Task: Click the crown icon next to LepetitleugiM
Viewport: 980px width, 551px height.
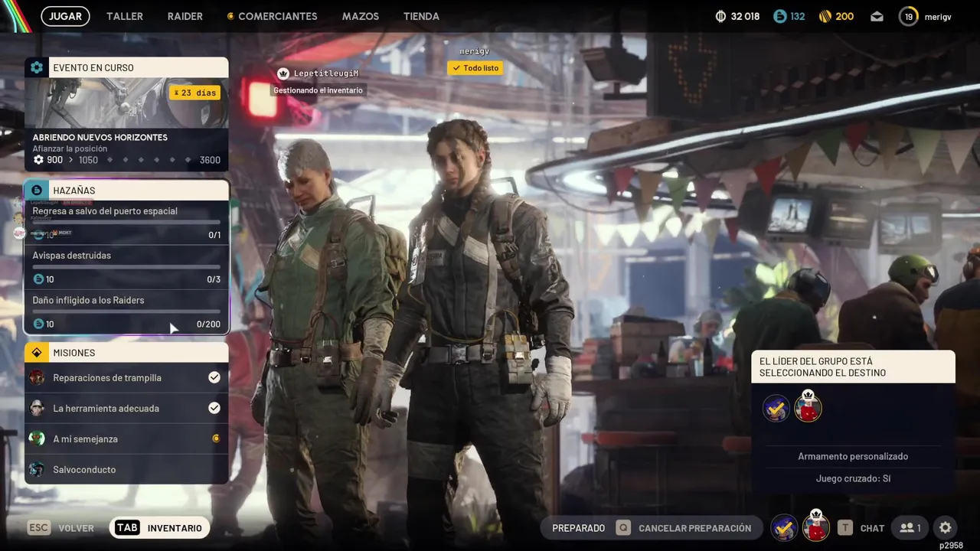Action: tap(283, 73)
